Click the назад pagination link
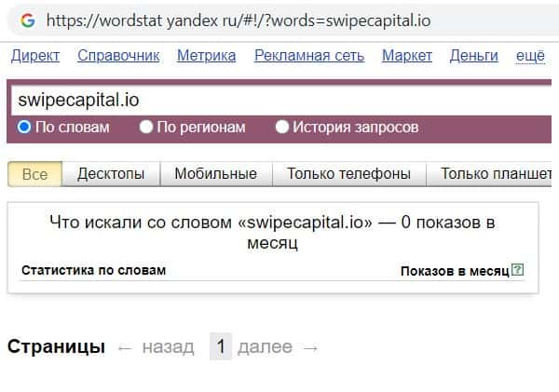This screenshot has width=559, height=392. 169,346
